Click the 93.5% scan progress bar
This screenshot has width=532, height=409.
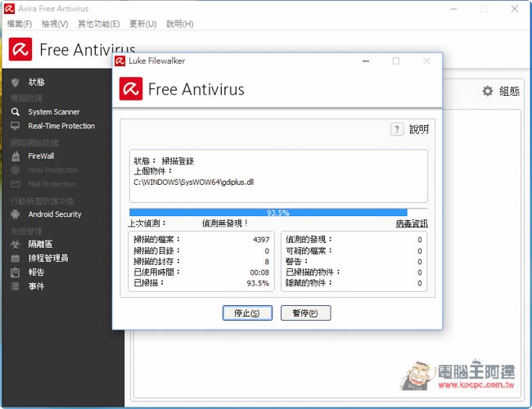click(x=278, y=213)
